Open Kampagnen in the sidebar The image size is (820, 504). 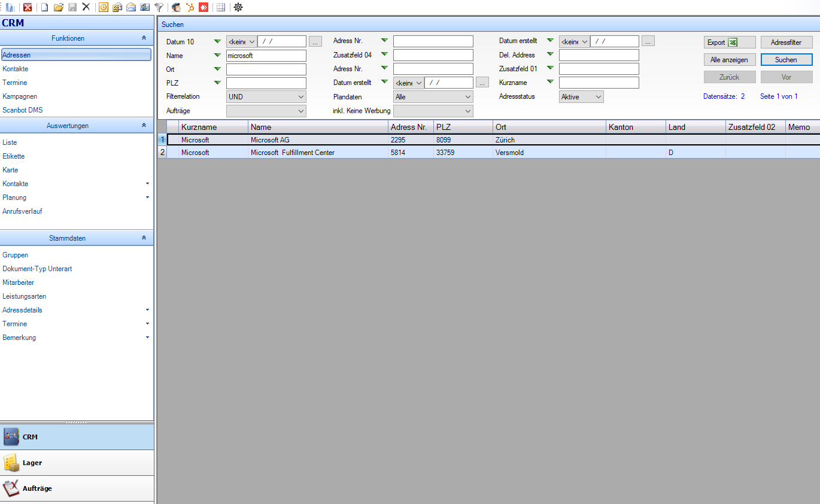(20, 96)
